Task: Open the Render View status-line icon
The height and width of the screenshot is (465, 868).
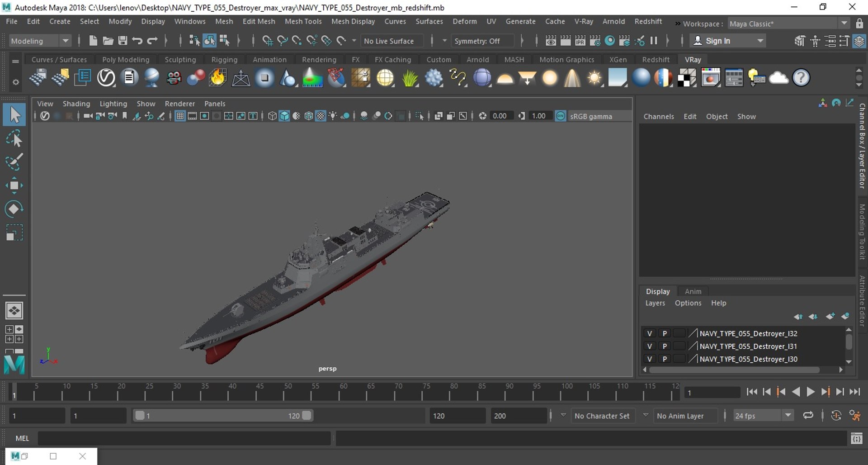Action: 551,41
